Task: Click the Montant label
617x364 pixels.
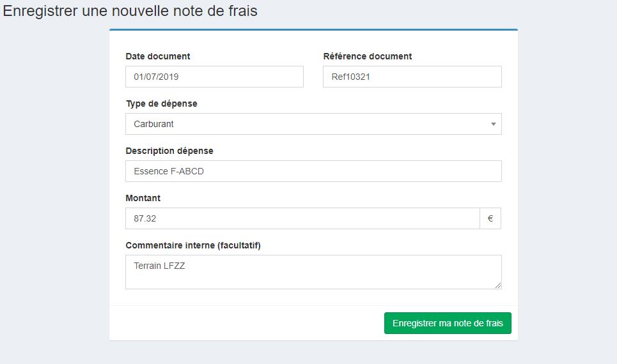Action: tap(143, 198)
